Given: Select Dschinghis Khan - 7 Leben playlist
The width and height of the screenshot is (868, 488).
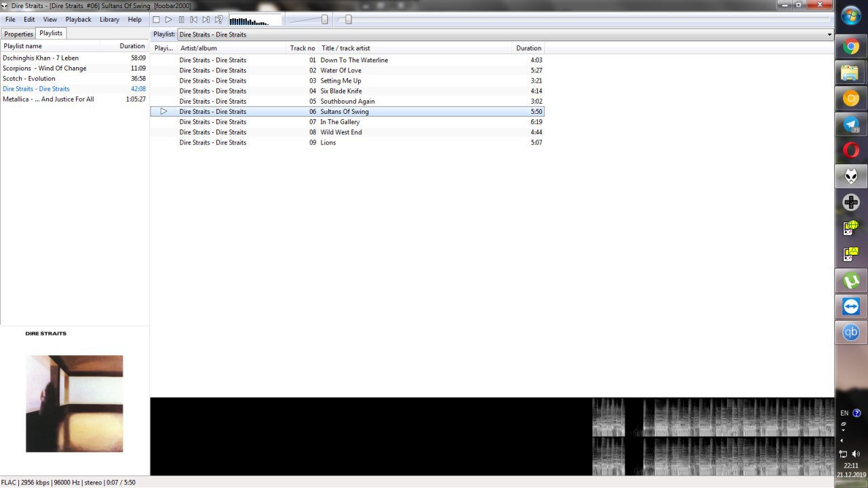Looking at the screenshot, I should [74, 58].
